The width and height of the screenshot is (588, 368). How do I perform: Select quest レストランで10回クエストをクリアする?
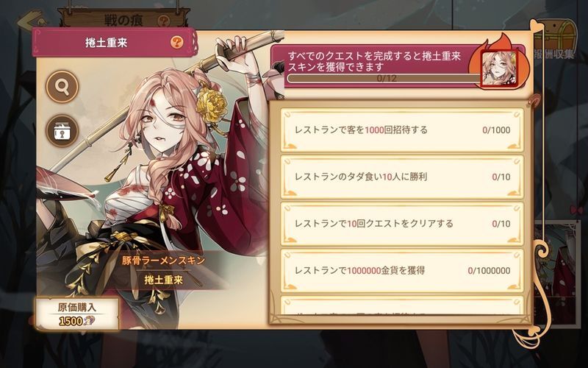pyautogui.click(x=402, y=224)
